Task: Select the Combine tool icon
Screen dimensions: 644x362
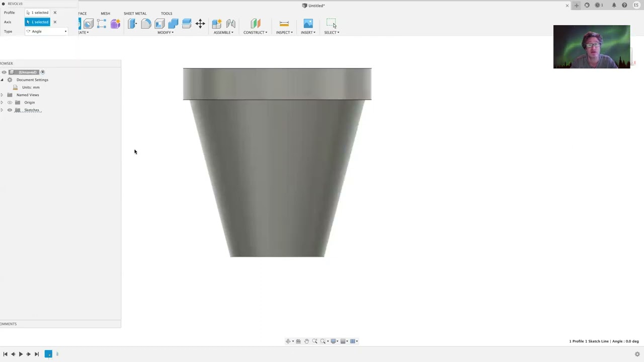Action: tap(173, 24)
